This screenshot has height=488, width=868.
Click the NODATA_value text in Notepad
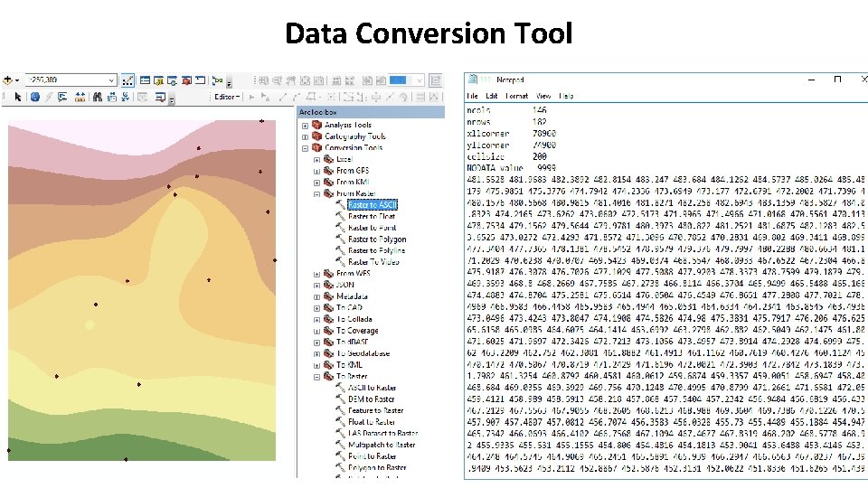coord(495,168)
